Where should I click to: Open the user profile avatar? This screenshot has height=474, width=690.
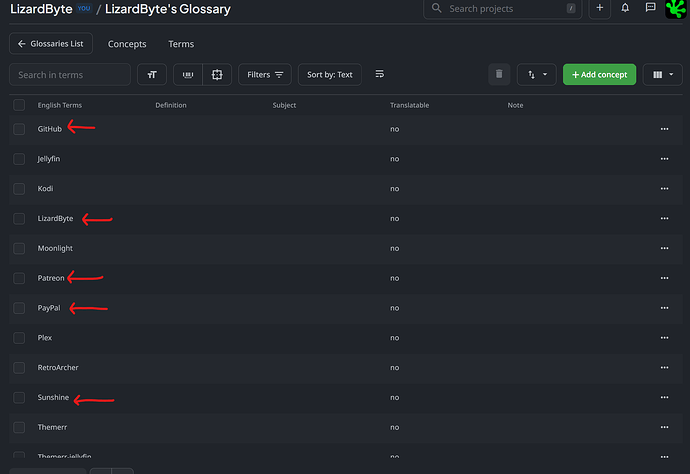pyautogui.click(x=676, y=8)
